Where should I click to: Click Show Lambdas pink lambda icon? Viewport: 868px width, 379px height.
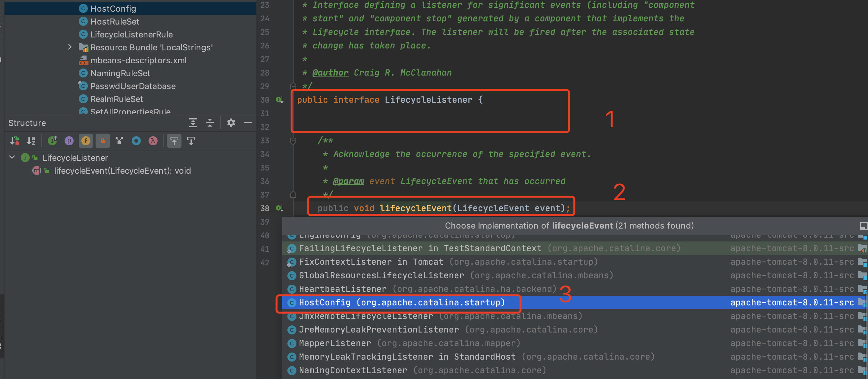(x=153, y=140)
